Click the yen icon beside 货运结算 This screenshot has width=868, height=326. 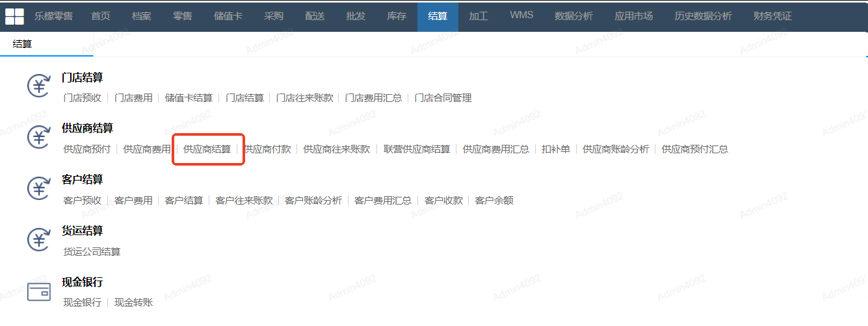click(39, 240)
